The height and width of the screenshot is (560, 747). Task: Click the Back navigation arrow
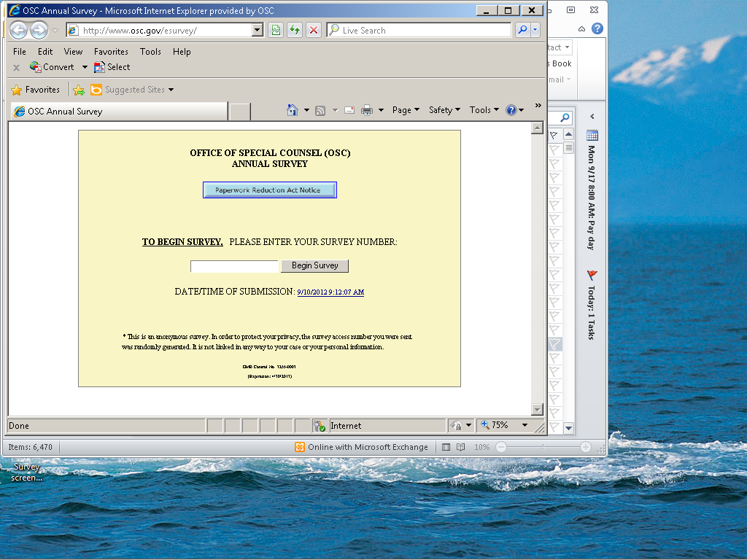(x=18, y=30)
